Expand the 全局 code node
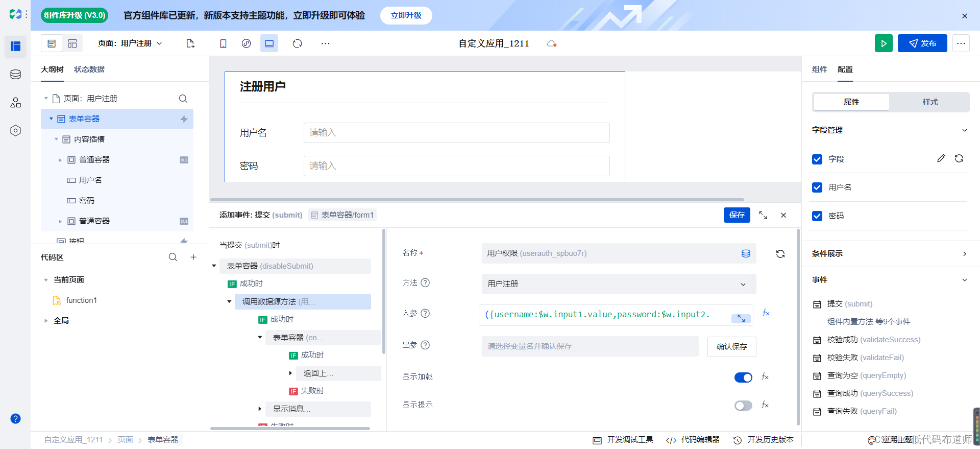 pyautogui.click(x=46, y=321)
